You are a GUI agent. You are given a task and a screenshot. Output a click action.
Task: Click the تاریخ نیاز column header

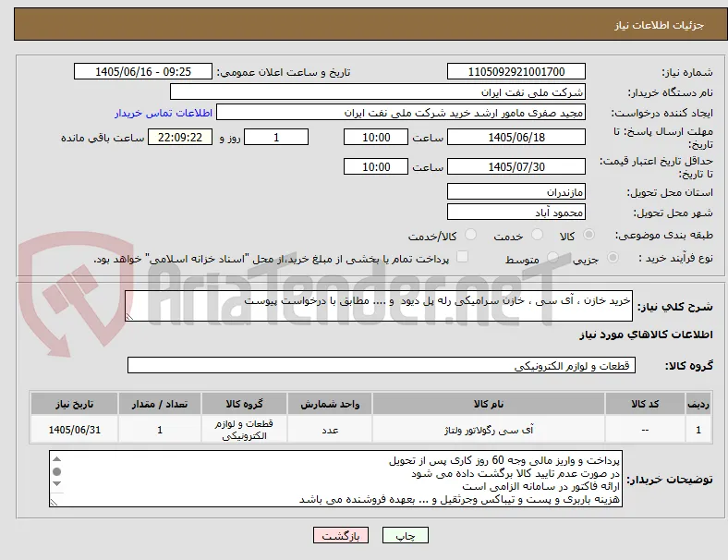[74, 404]
